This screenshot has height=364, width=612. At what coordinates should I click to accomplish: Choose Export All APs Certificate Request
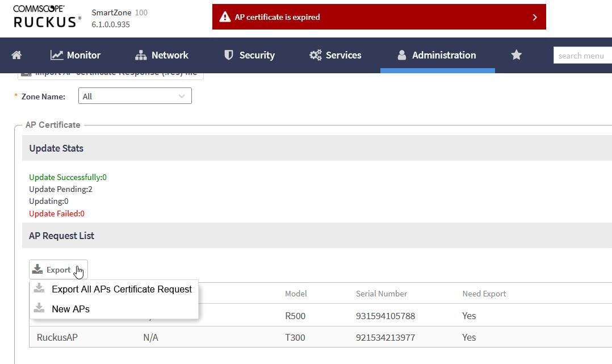tap(114, 289)
